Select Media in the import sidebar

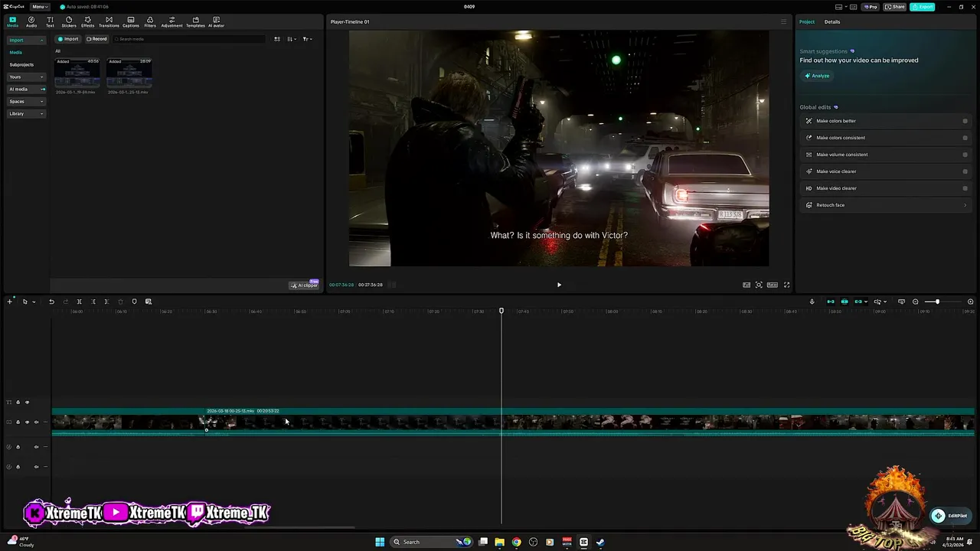[16, 52]
